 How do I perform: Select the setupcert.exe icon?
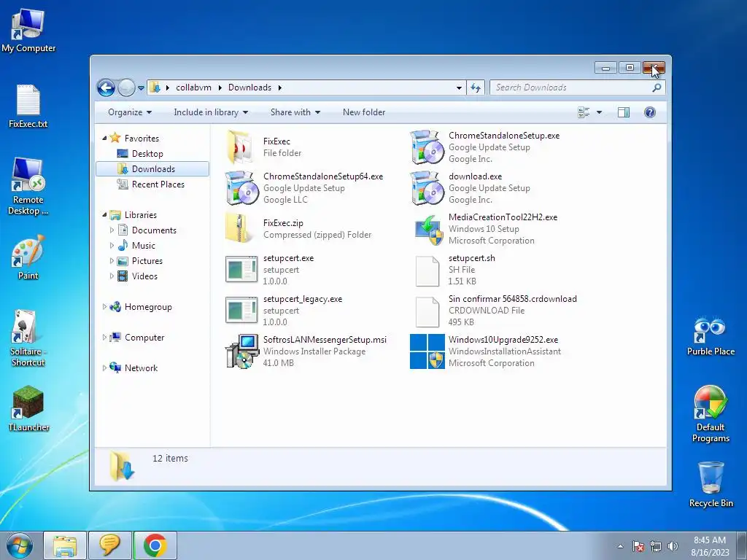click(x=241, y=270)
